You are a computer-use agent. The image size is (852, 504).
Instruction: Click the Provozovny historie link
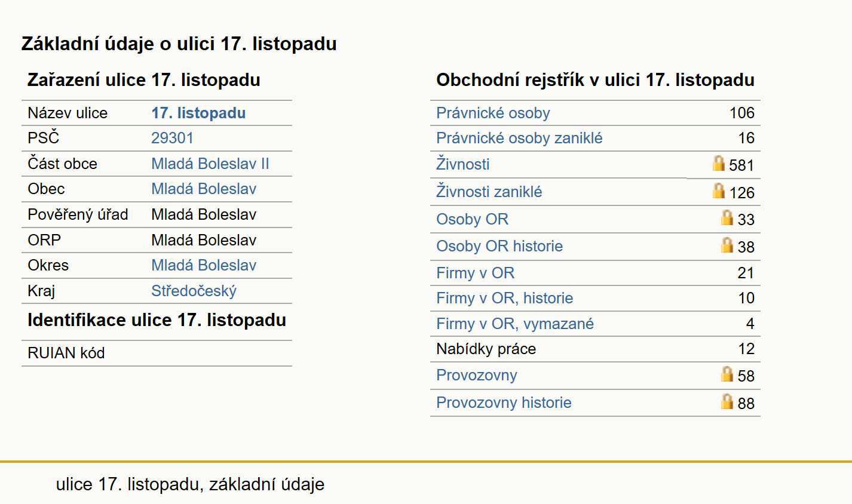pos(504,402)
